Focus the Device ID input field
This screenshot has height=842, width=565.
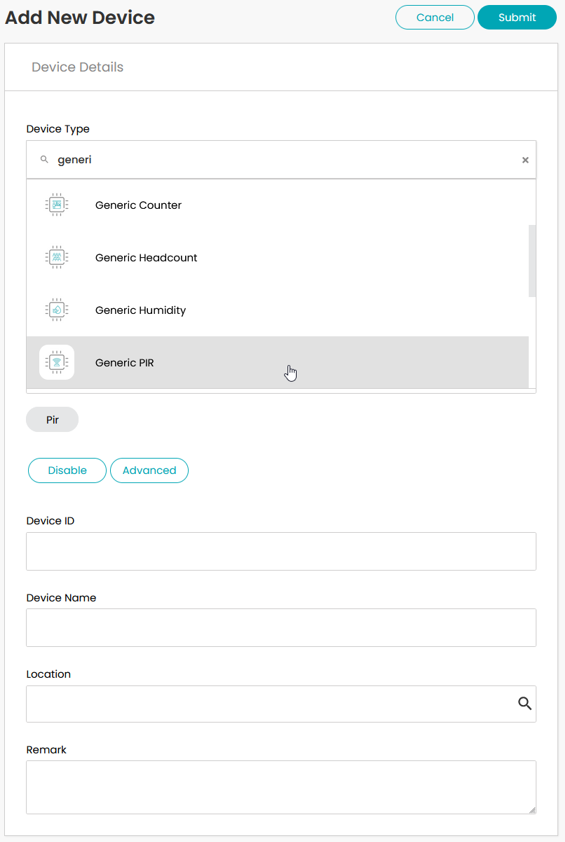tap(281, 551)
